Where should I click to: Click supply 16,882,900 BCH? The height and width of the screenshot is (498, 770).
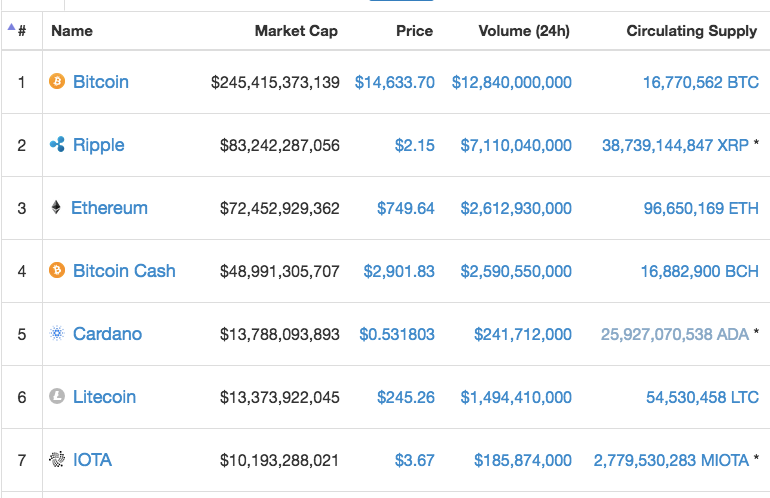click(700, 271)
